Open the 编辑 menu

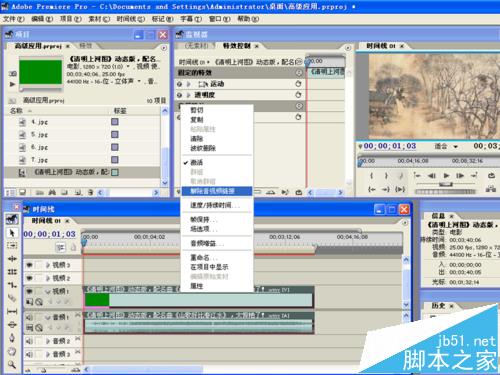(x=42, y=19)
